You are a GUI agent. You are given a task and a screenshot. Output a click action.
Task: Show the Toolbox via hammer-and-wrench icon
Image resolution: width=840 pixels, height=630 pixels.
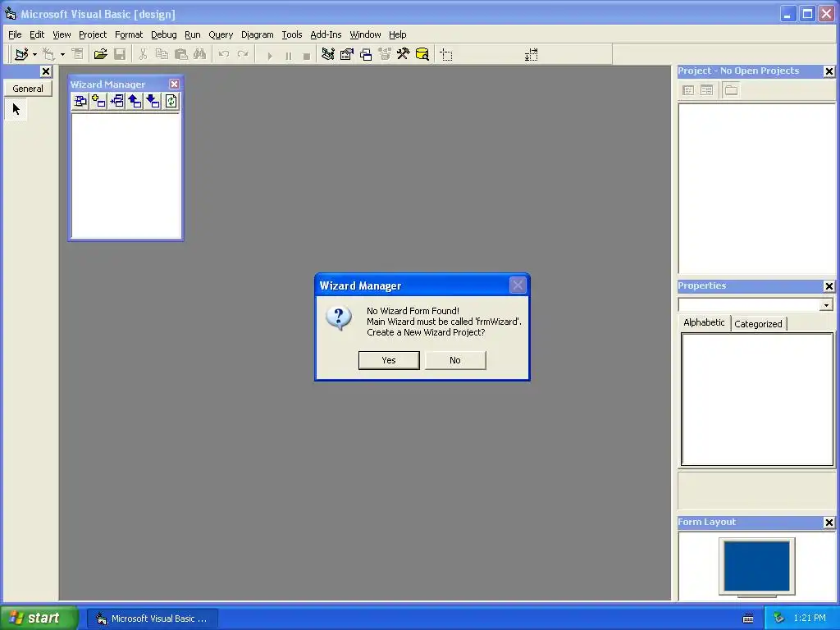coord(403,54)
